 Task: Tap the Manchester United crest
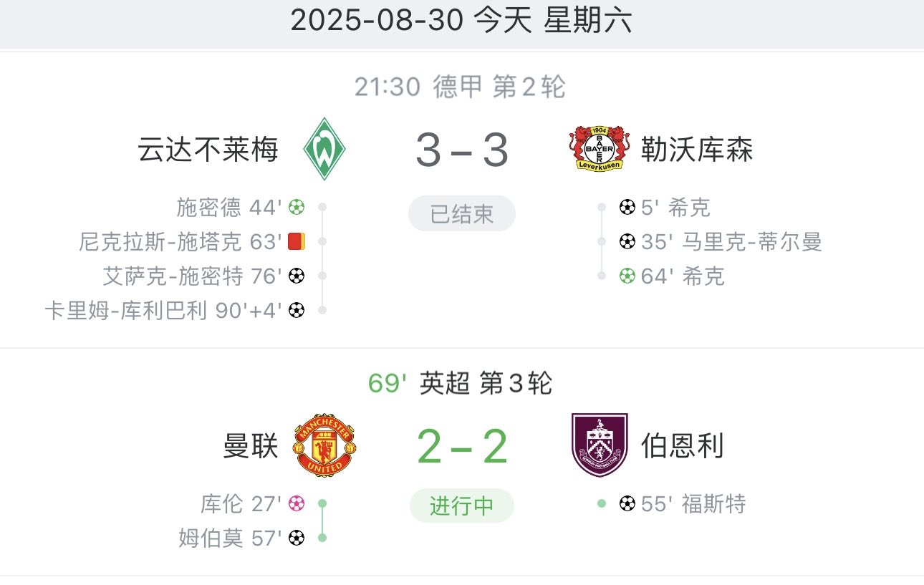[x=324, y=445]
